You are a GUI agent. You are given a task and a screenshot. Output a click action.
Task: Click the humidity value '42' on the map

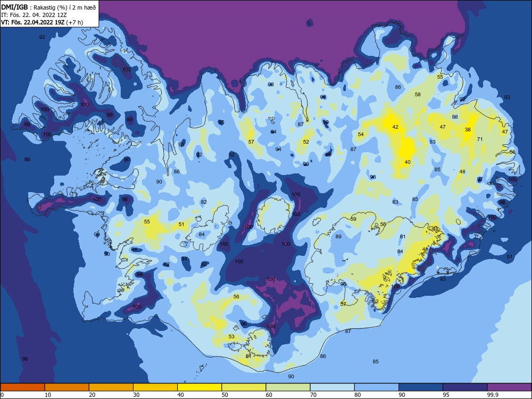(x=395, y=127)
